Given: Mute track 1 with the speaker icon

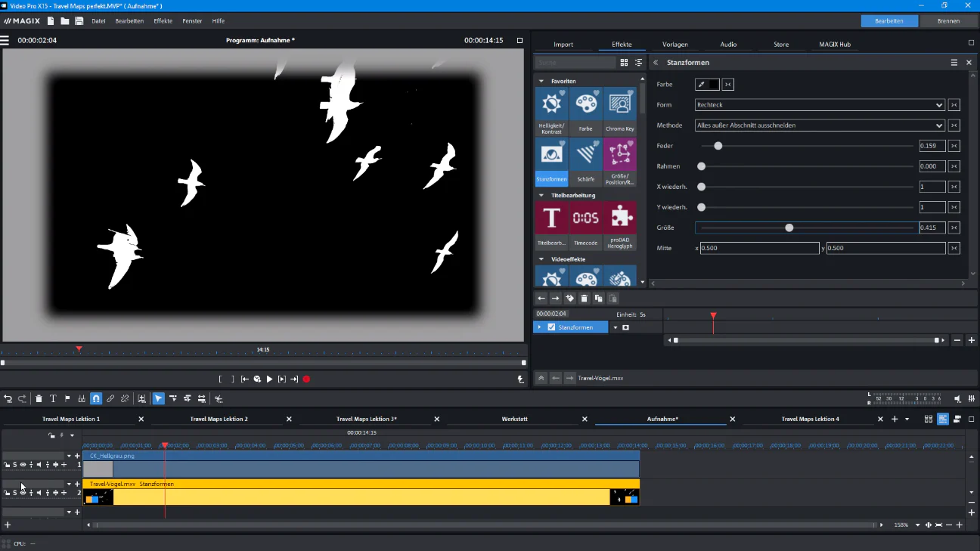Looking at the screenshot, I should tap(39, 465).
